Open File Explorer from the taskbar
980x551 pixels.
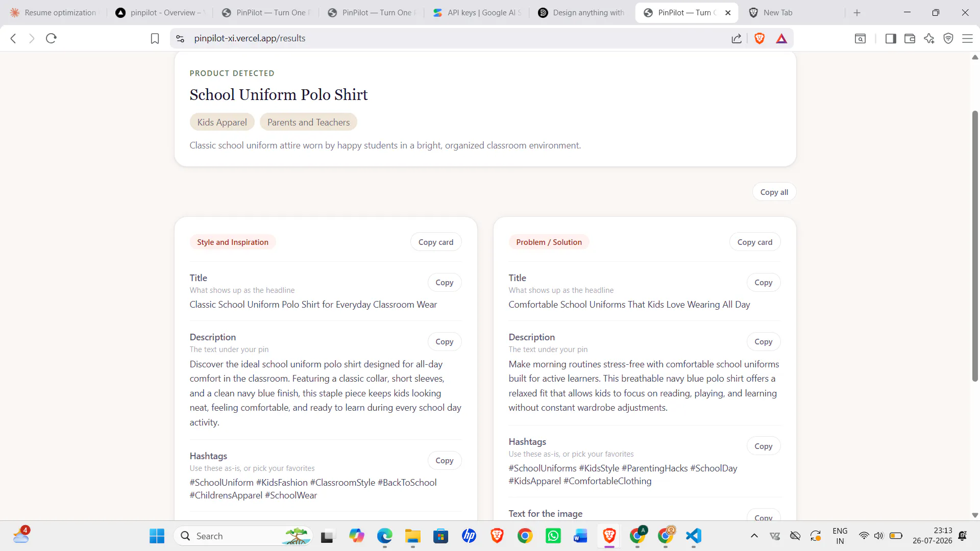412,536
